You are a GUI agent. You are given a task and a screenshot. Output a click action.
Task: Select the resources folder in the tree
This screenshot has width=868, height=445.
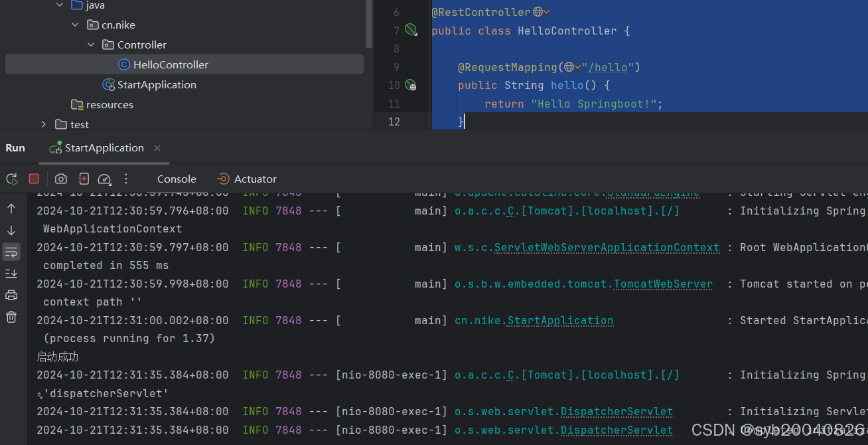click(109, 104)
